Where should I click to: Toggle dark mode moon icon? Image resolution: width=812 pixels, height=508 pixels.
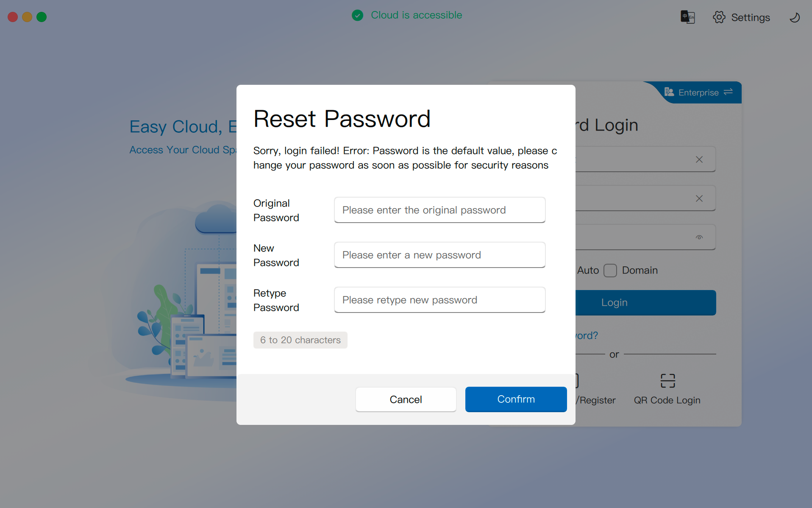click(x=795, y=17)
